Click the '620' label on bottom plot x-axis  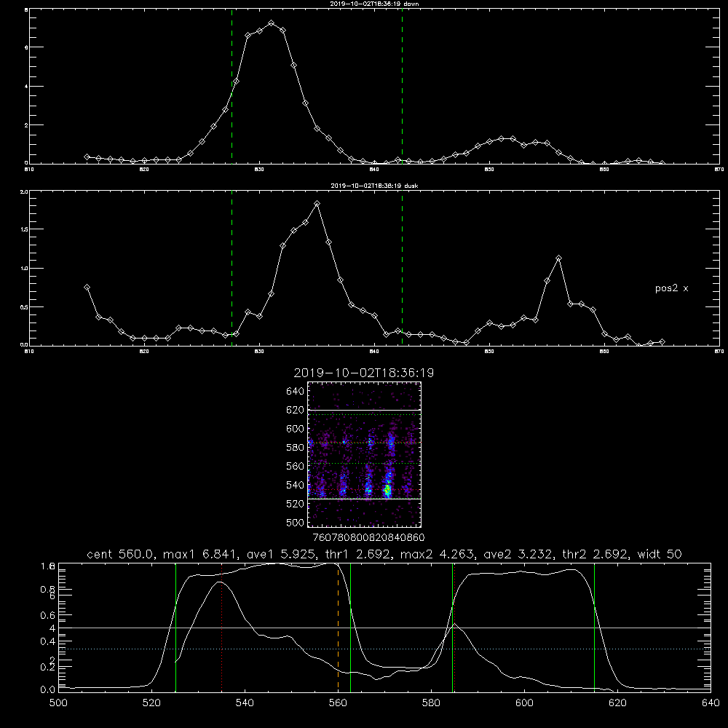tap(618, 703)
